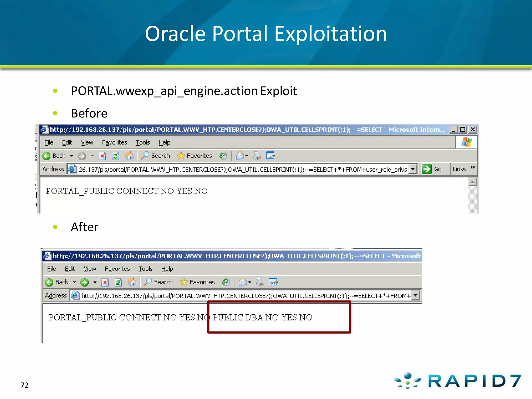Image resolution: width=532 pixels, height=399 pixels.
Task: Open Mail dropdown arrow in After browser
Action: pos(250,282)
